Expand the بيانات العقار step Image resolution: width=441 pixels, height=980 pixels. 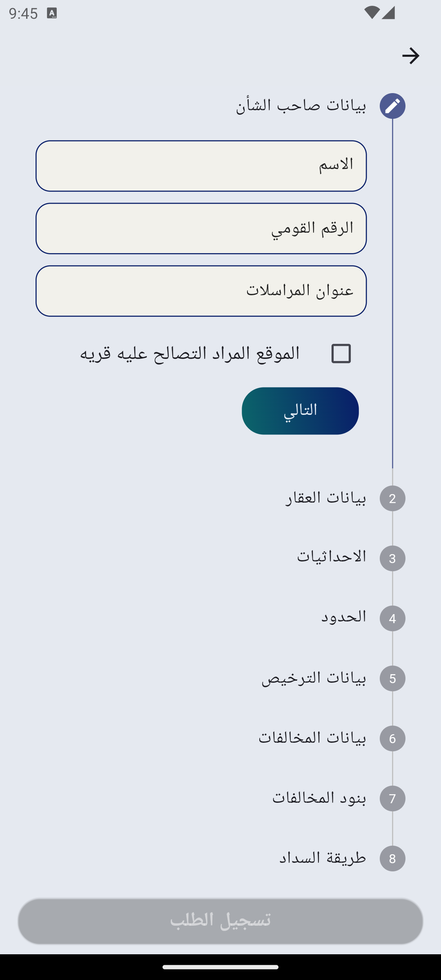click(325, 498)
